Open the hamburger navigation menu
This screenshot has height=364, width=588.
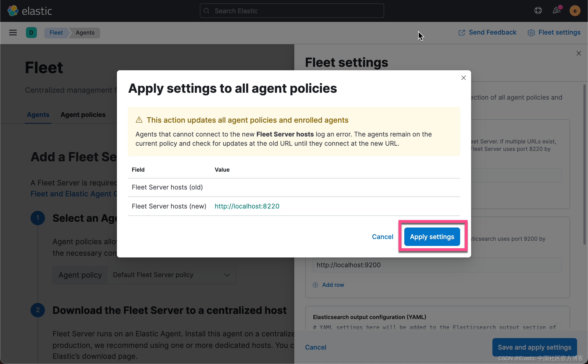coord(13,33)
